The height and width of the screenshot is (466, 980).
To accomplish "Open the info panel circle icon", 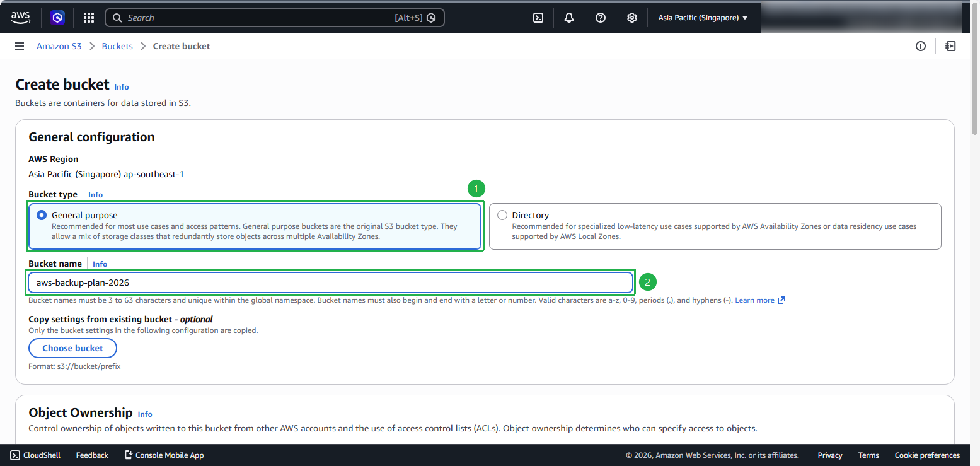I will tap(921, 46).
